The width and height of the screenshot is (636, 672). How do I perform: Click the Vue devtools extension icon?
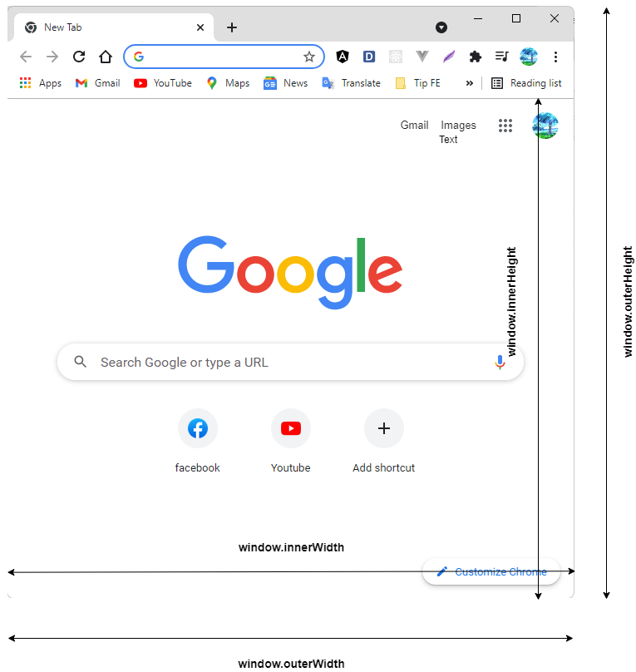coord(422,57)
